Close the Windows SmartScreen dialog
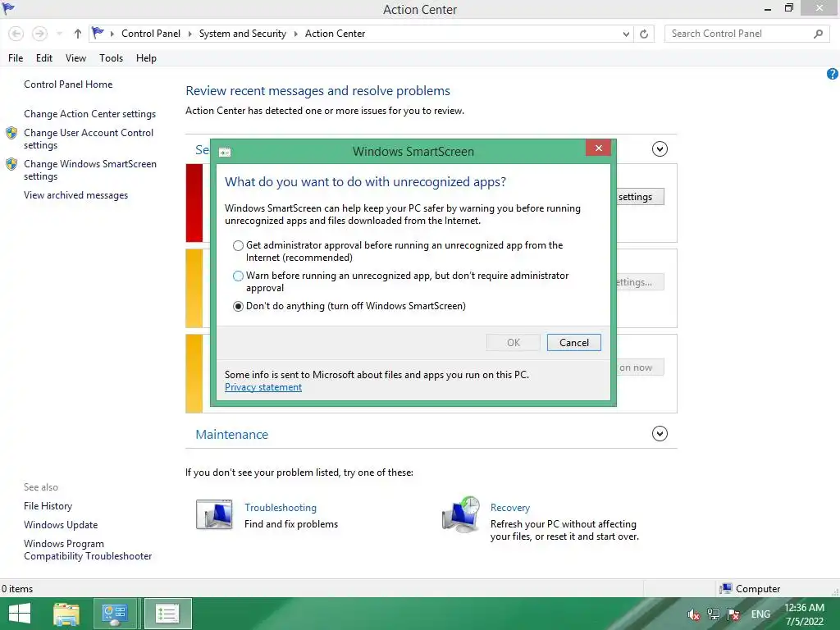This screenshot has width=840, height=630. coord(598,148)
